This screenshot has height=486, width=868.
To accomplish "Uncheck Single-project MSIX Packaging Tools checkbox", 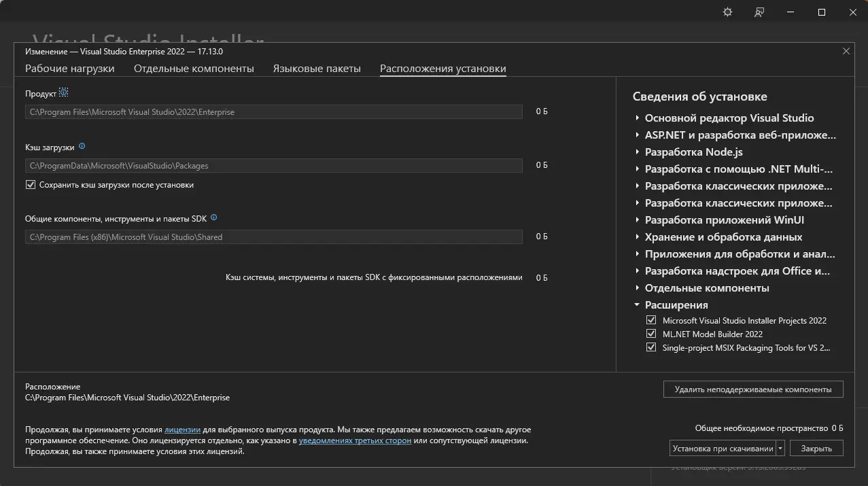I will [651, 347].
